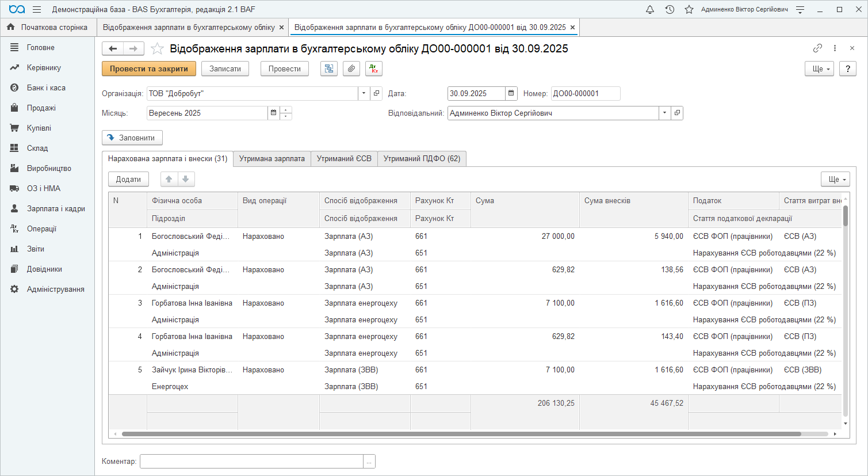Open the Ще menu above the table
Image resolution: width=868 pixels, height=476 pixels.
[x=835, y=179]
